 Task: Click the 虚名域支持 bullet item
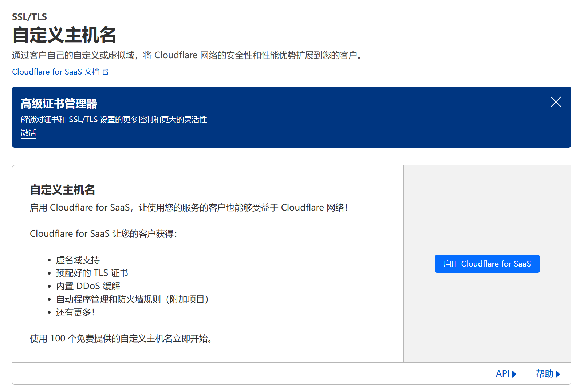[78, 260]
